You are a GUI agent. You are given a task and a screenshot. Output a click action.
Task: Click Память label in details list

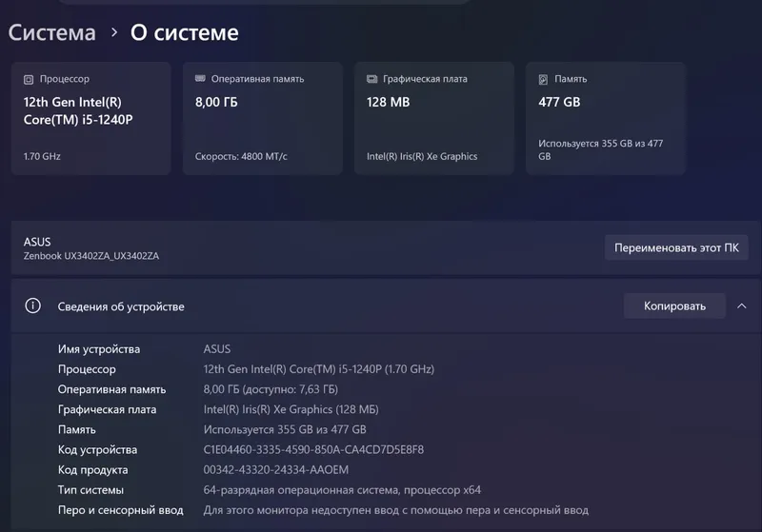click(77, 429)
